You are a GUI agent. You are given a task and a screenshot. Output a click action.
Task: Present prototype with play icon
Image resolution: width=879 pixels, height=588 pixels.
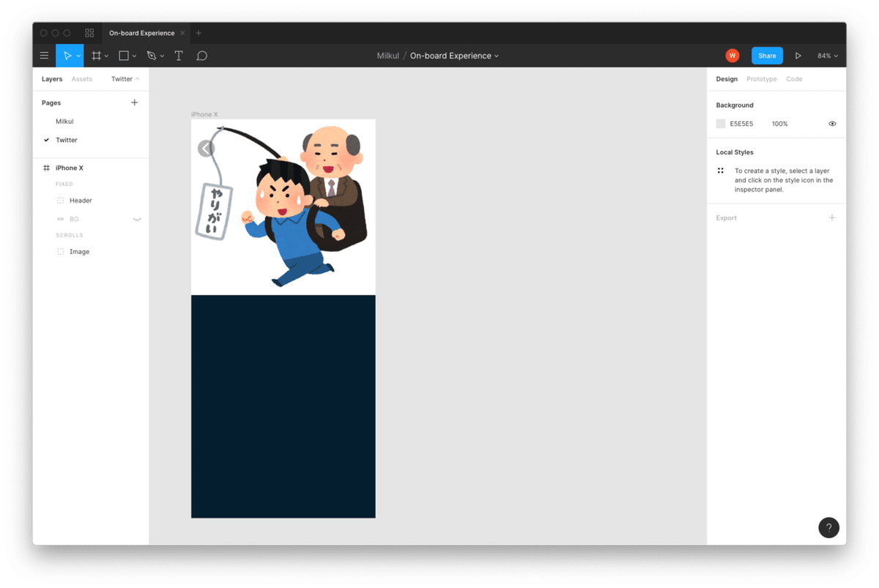pyautogui.click(x=798, y=56)
